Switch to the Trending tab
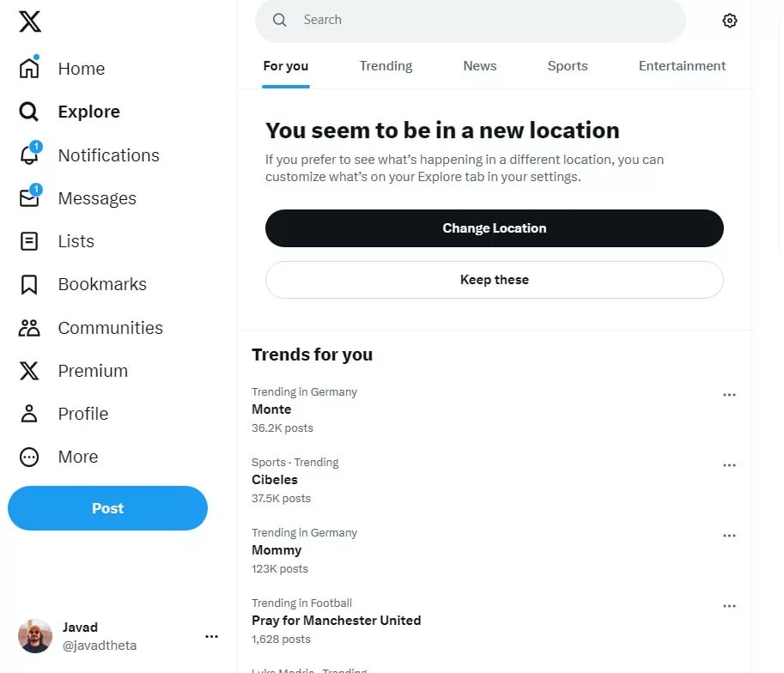The height and width of the screenshot is (673, 784). 386,66
